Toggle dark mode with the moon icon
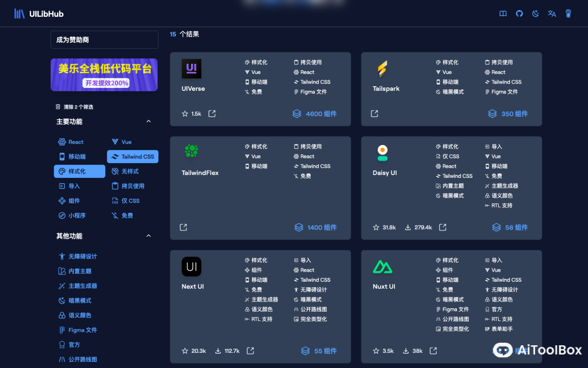This screenshot has height=368, width=588. click(535, 13)
